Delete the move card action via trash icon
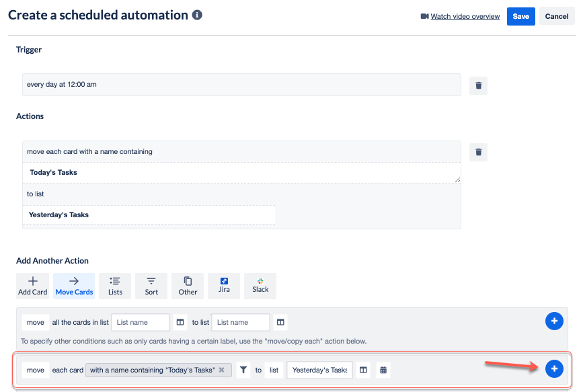The image size is (581, 392). click(x=478, y=152)
